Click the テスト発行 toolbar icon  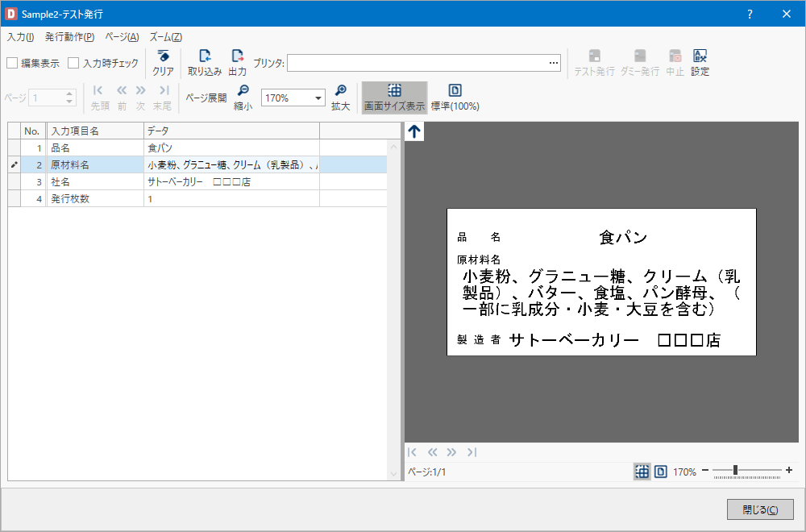[594, 56]
